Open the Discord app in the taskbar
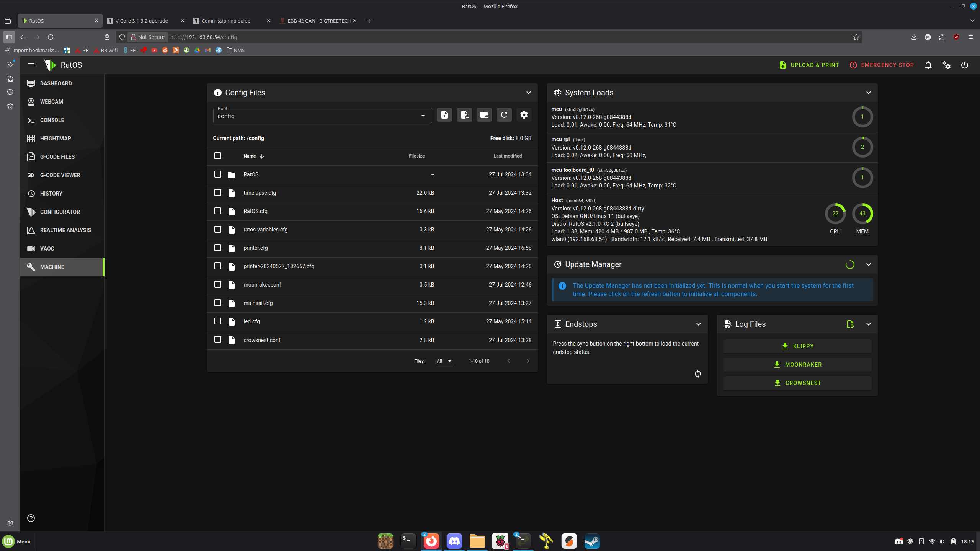 (x=454, y=541)
